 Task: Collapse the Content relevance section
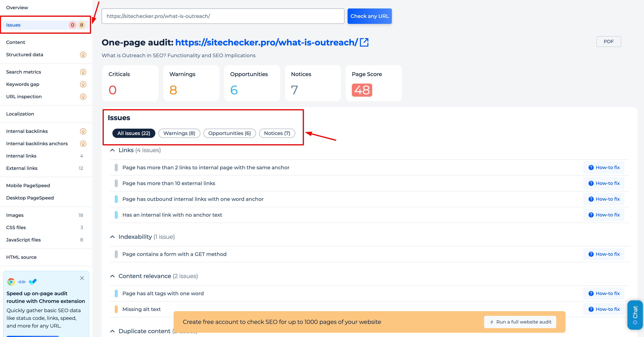pyautogui.click(x=113, y=276)
